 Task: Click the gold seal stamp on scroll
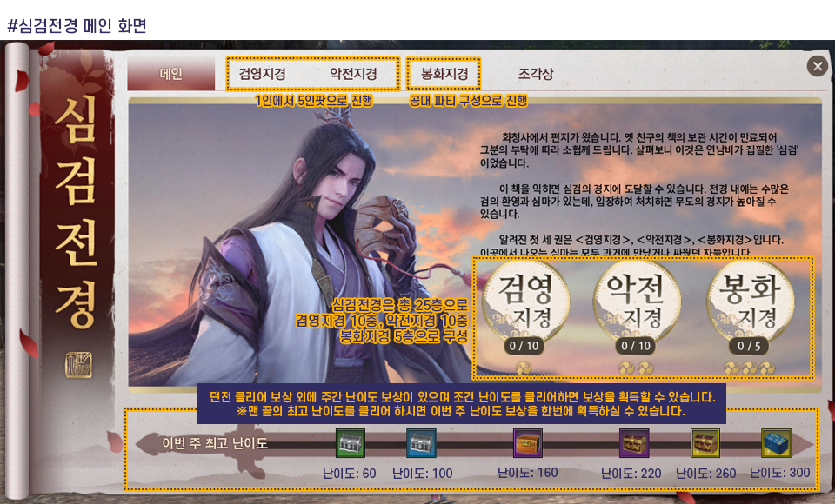78,365
